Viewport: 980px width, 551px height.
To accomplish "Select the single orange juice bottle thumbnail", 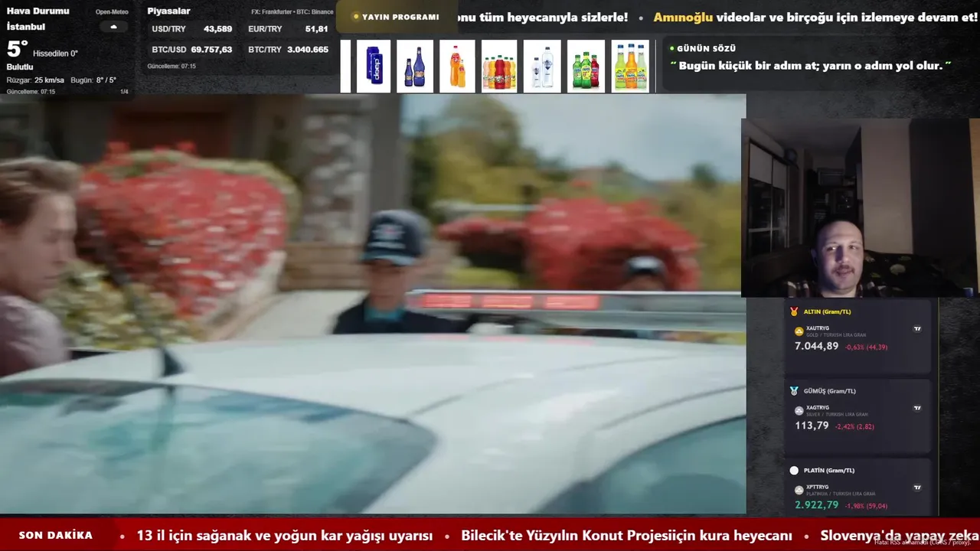I will point(457,67).
